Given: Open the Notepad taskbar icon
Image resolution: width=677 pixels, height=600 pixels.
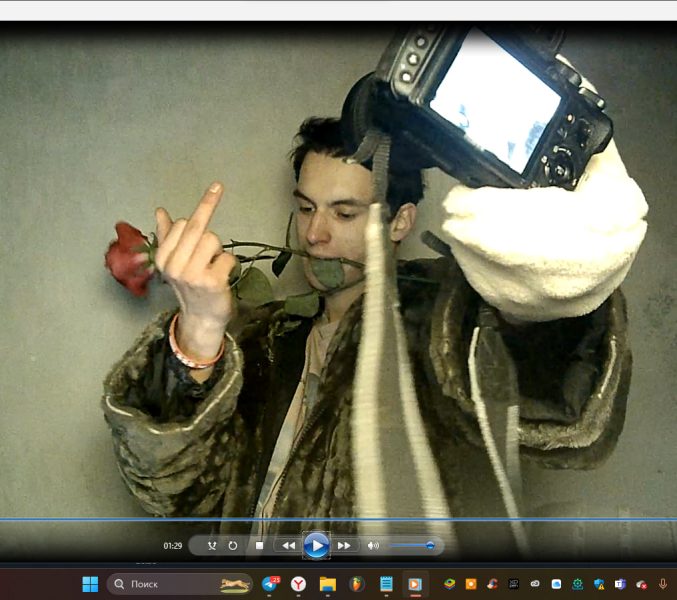Looking at the screenshot, I should [x=386, y=584].
